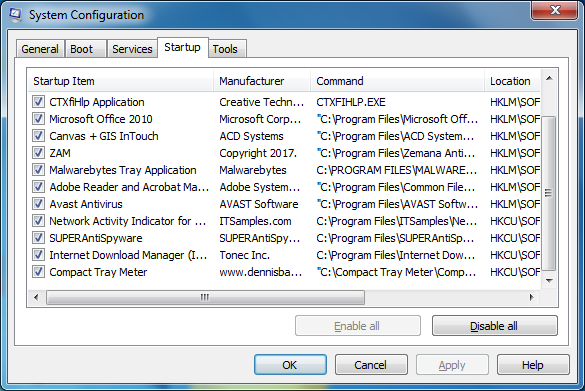Screen dimensions: 585x391
Task: Select the Creative Techn... manufacturer cell
Action: click(x=262, y=102)
